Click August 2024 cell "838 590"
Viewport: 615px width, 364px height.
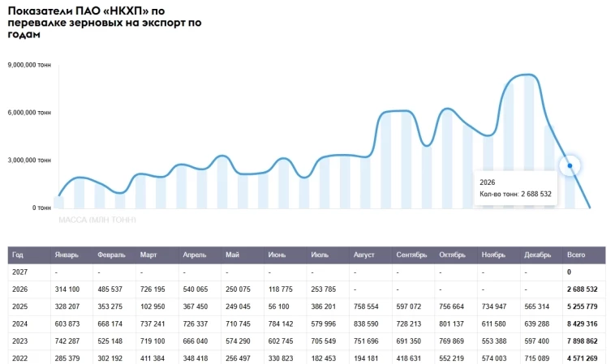tap(366, 323)
